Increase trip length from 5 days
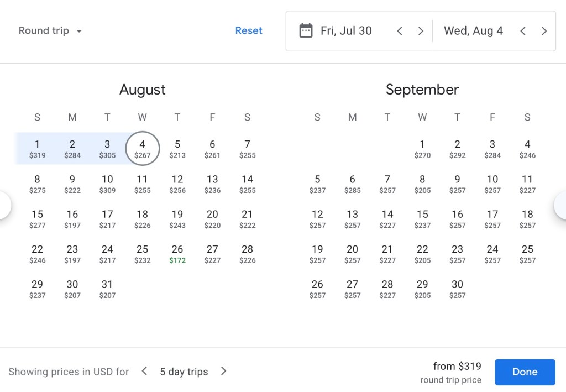 pyautogui.click(x=223, y=371)
